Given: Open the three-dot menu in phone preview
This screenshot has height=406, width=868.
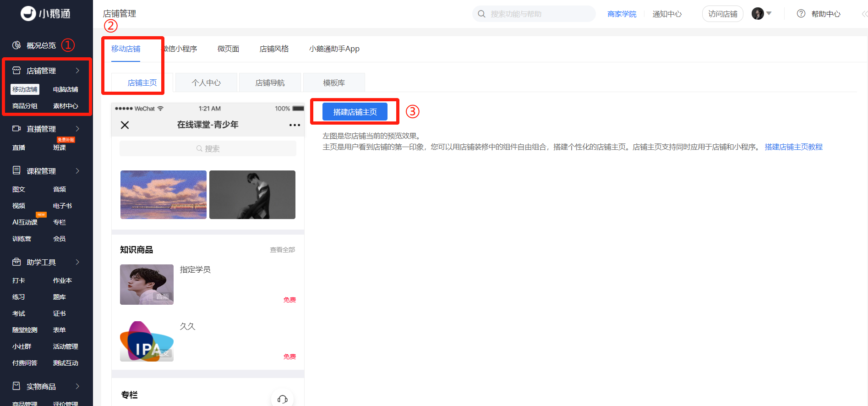Looking at the screenshot, I should point(295,125).
